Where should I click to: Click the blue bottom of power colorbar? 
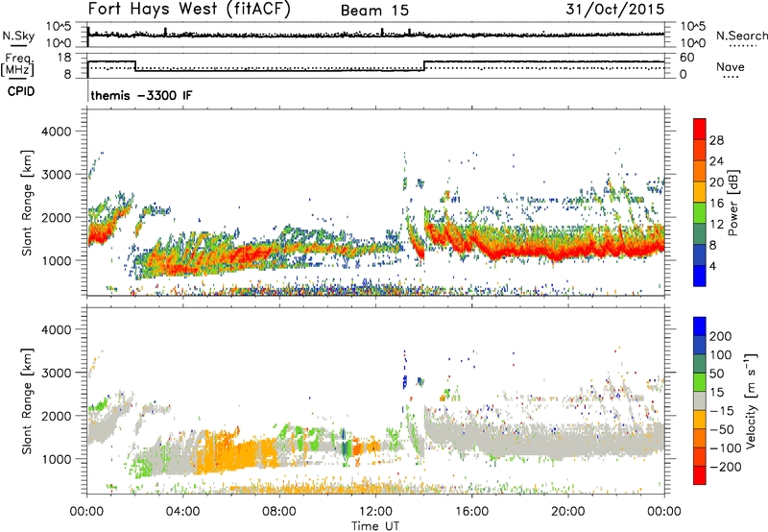point(700,276)
